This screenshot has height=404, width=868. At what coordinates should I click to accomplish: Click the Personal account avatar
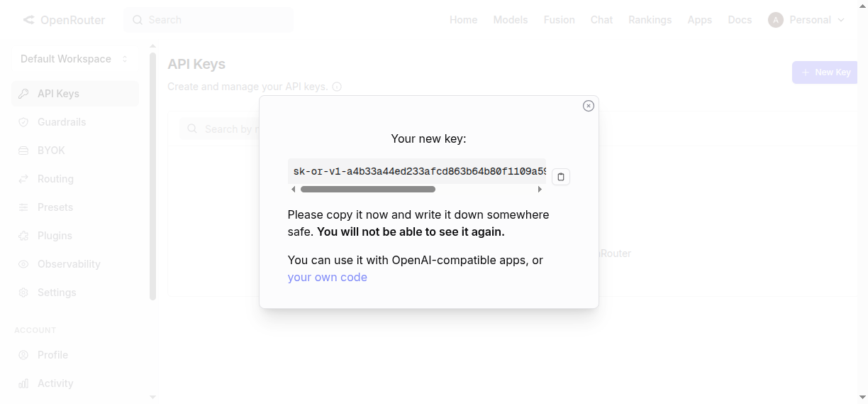[x=776, y=20]
